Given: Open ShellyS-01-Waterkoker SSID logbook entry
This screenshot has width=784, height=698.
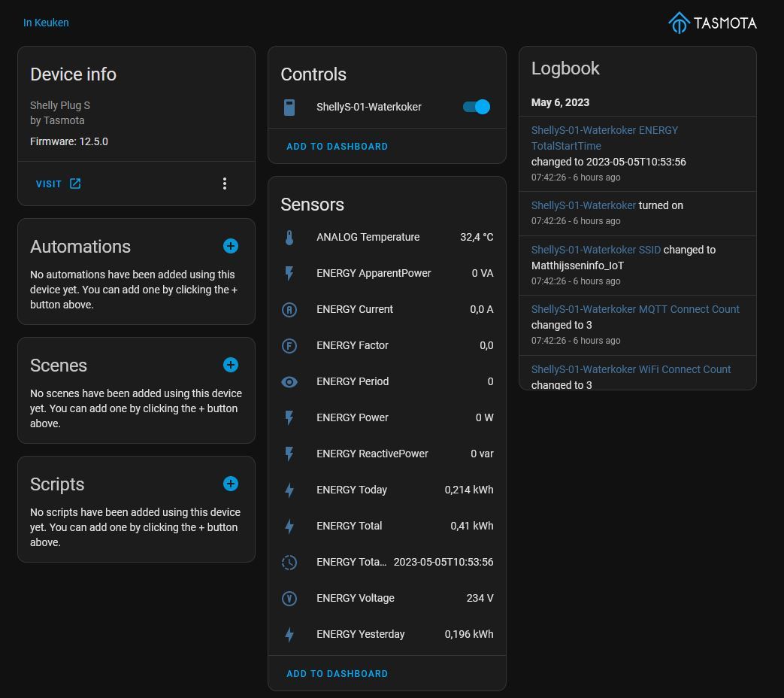Looking at the screenshot, I should pos(595,250).
